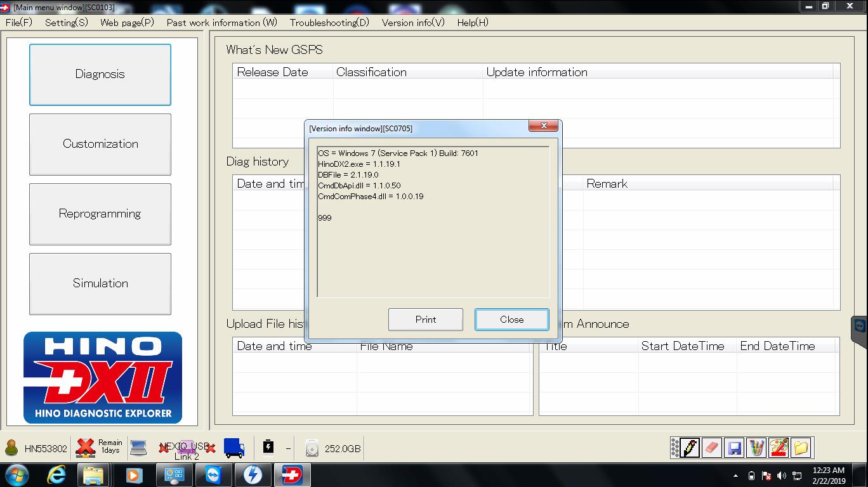868x487 pixels.
Task: Close the Version info window with X
Action: coord(544,126)
